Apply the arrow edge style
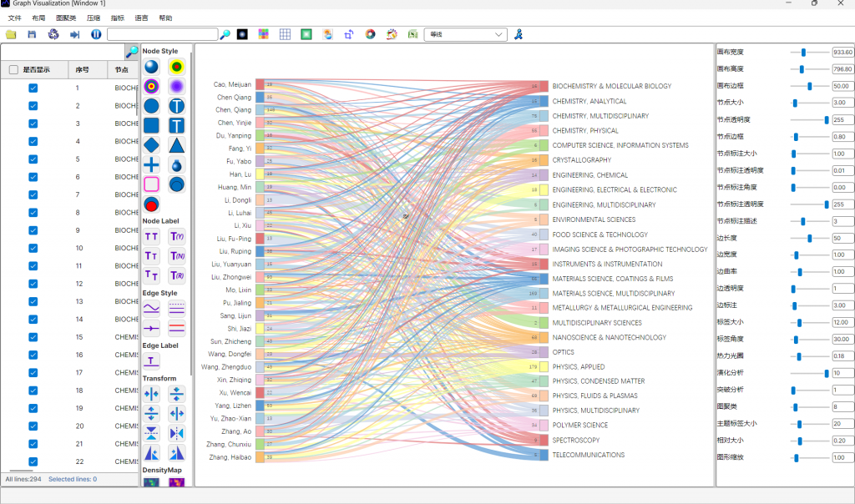Viewport: 855px width, 504px height. [151, 328]
